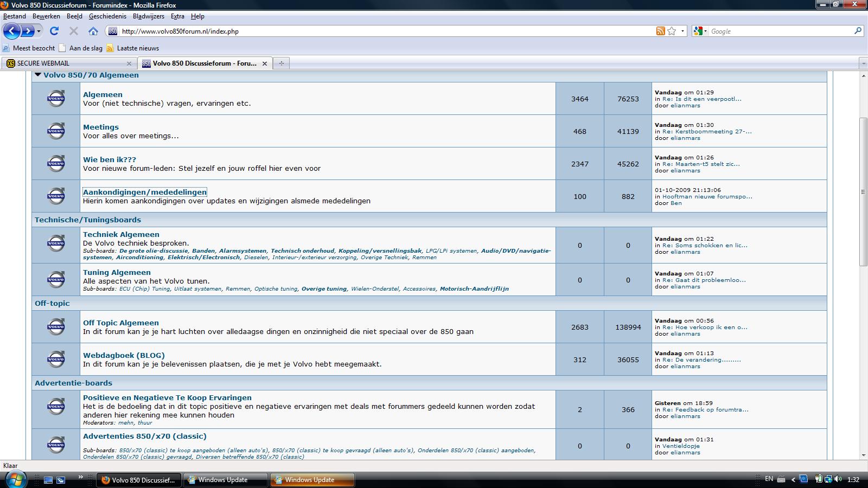Viewport: 868px width, 488px height.
Task: Bookmark this page with the star icon
Action: coord(672,31)
